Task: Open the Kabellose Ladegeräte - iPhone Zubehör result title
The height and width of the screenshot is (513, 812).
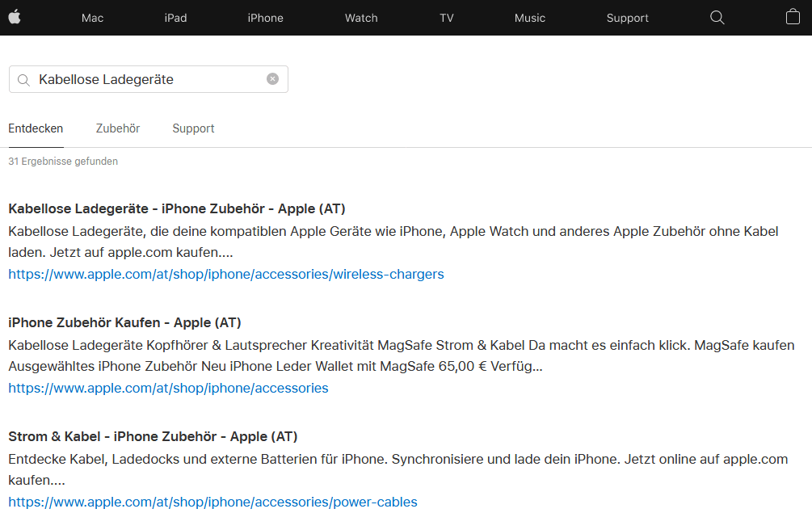Action: (x=177, y=208)
